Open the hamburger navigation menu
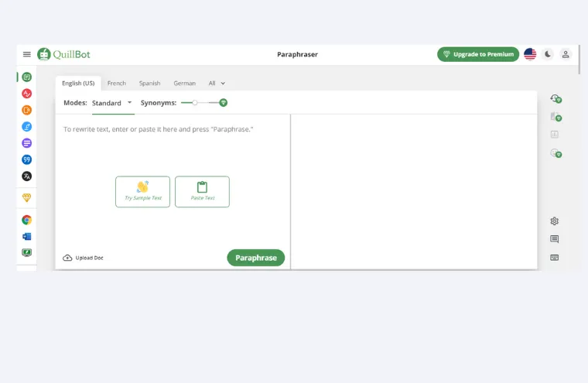Viewport: 588px width, 383px height. pyautogui.click(x=26, y=54)
